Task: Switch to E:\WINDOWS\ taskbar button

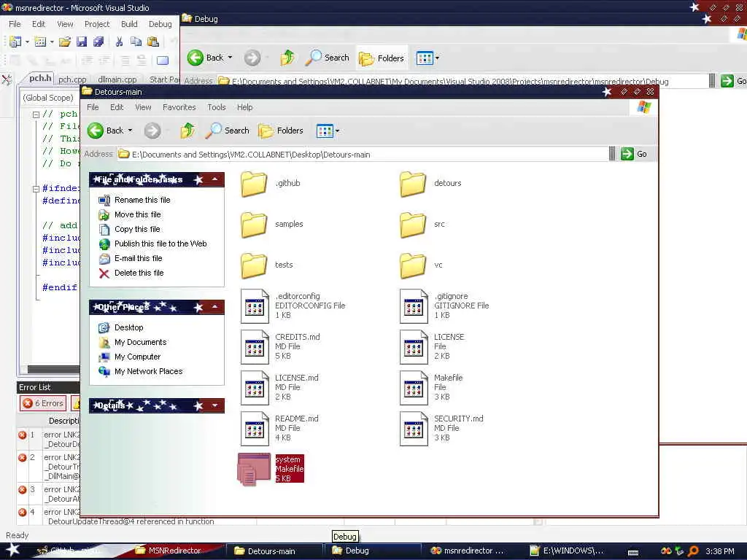Action: click(x=567, y=551)
